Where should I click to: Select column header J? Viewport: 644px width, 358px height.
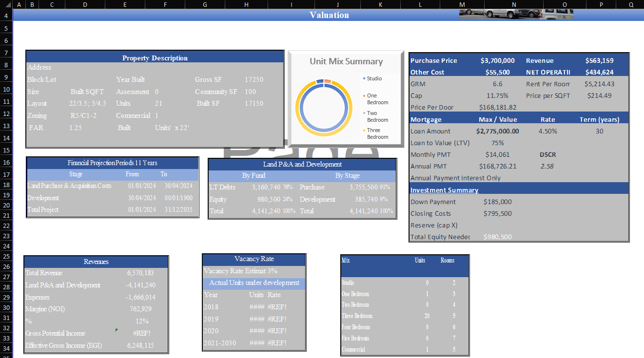click(x=337, y=4)
